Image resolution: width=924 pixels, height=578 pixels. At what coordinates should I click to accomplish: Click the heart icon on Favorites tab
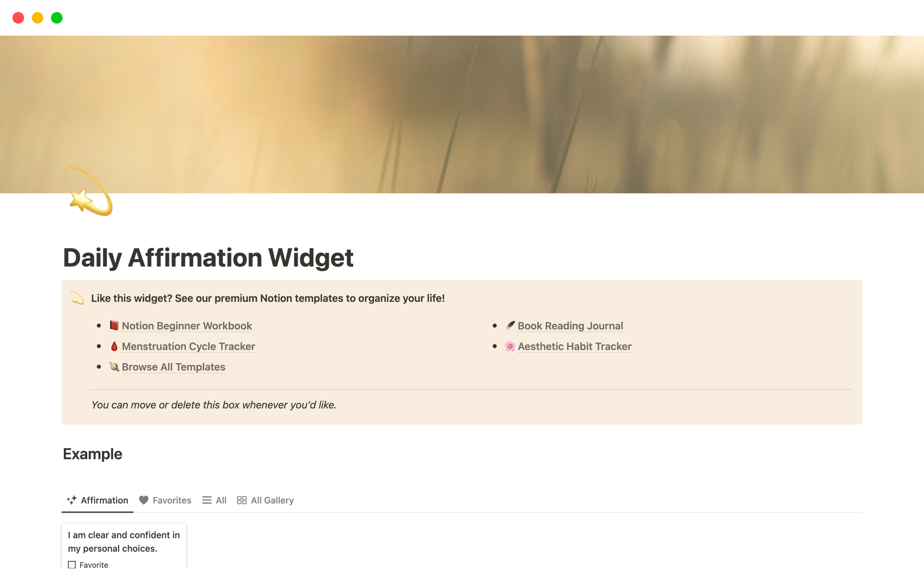pyautogui.click(x=144, y=500)
